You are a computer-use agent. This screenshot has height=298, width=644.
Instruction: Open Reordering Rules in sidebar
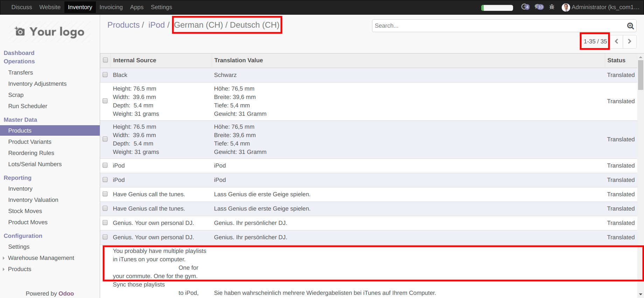pos(31,153)
